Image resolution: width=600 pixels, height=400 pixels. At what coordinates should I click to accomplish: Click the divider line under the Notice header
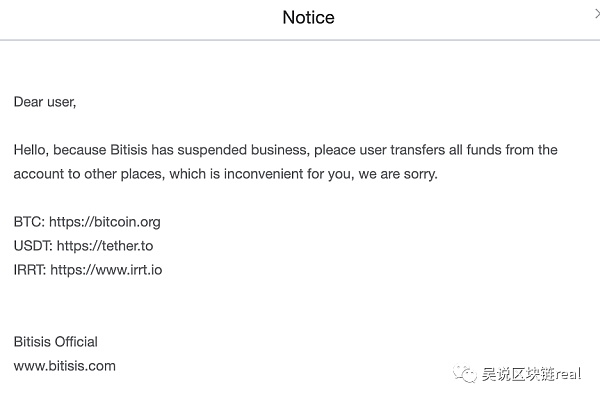pos(300,40)
